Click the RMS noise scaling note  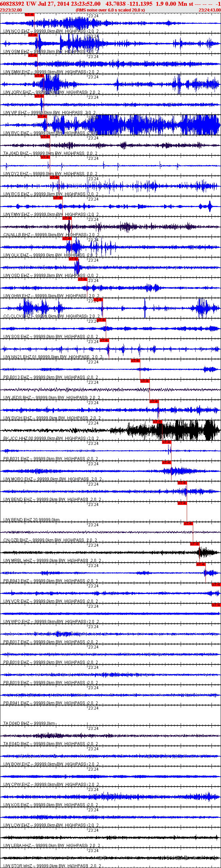[110, 10]
